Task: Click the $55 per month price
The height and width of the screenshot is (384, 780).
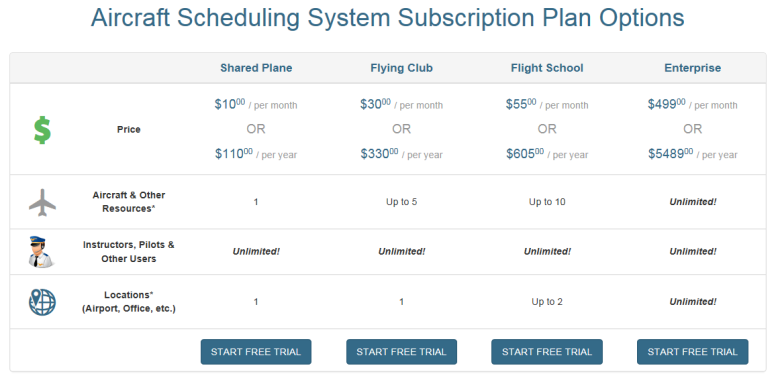Action: [547, 104]
